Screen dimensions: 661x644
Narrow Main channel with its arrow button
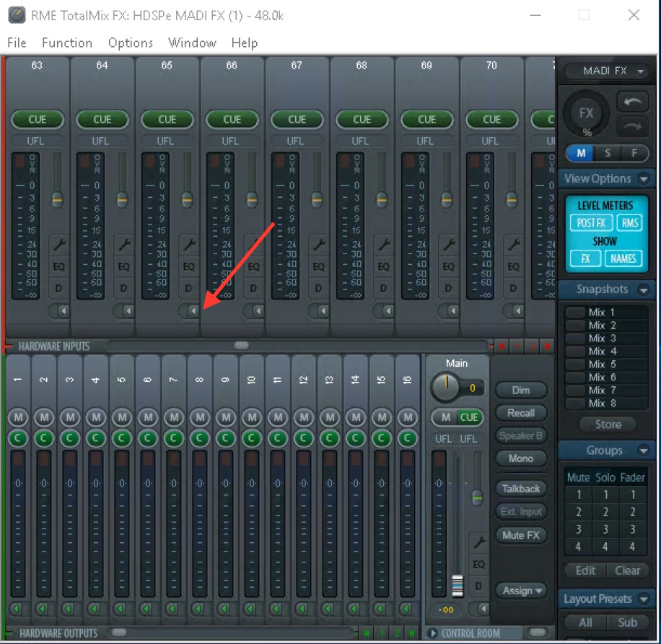pyautogui.click(x=481, y=609)
